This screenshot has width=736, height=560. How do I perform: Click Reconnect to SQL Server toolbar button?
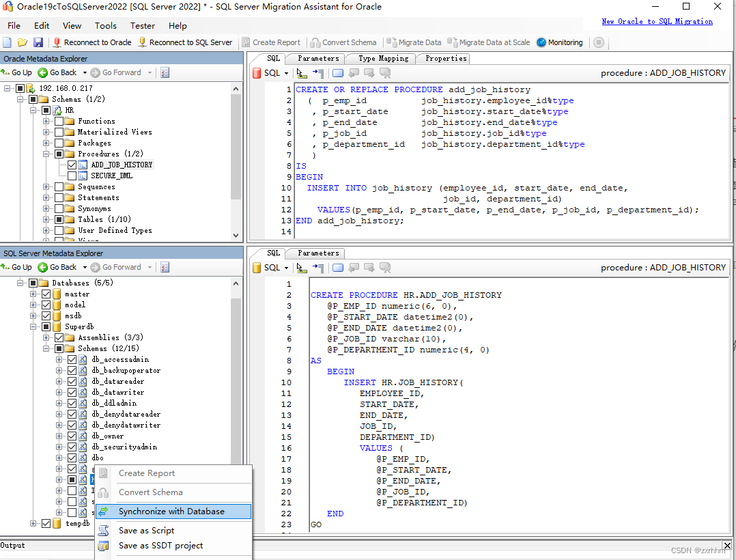pos(186,42)
